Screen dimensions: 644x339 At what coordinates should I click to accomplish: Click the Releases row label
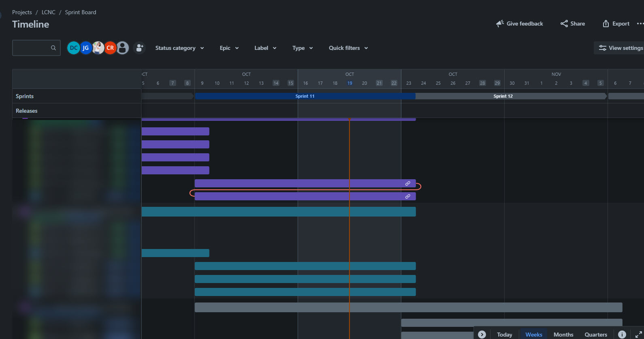(27, 111)
